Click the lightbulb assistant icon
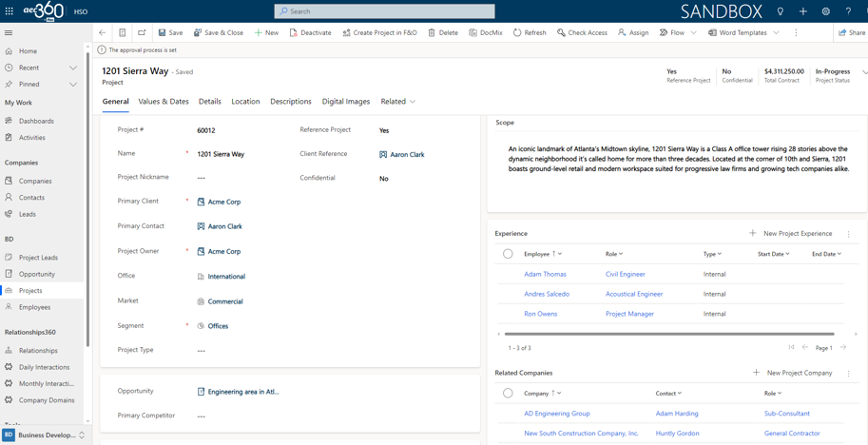 pos(781,11)
